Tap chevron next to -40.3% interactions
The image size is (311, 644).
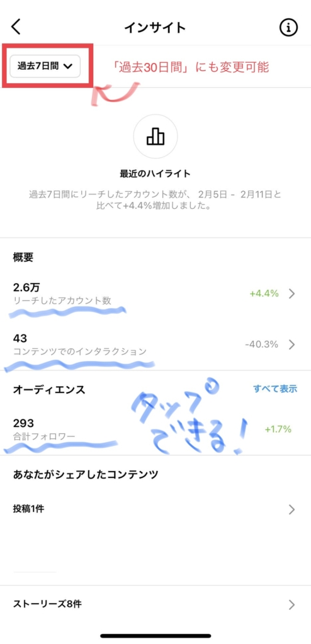pos(291,344)
